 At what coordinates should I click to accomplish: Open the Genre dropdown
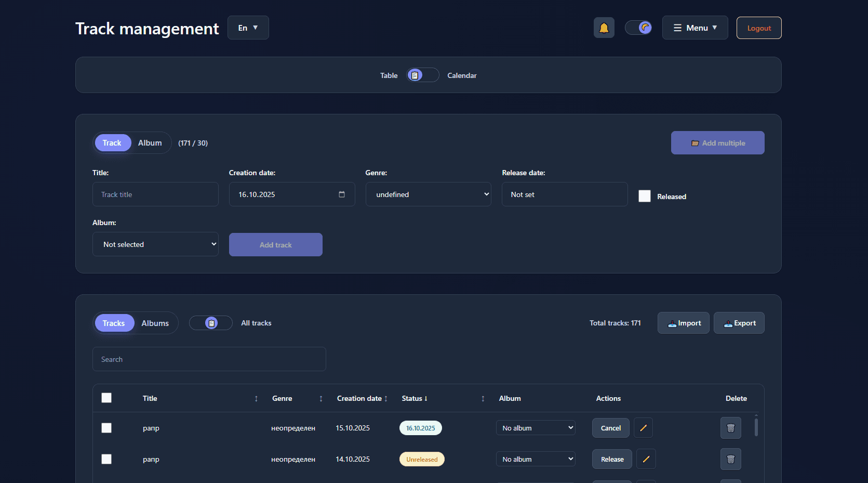tap(428, 194)
